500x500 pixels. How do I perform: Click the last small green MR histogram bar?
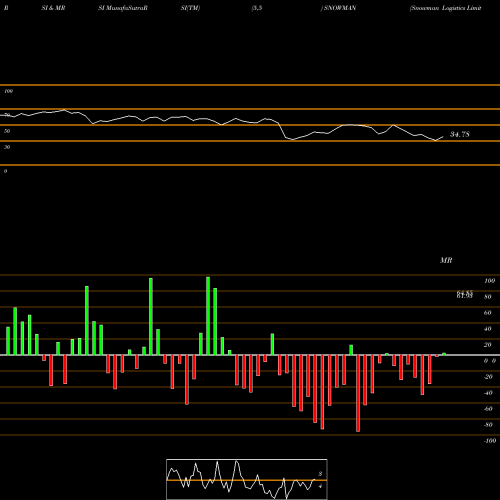click(444, 354)
